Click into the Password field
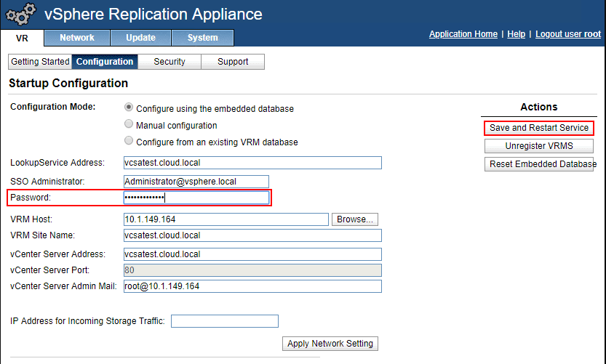 196,198
